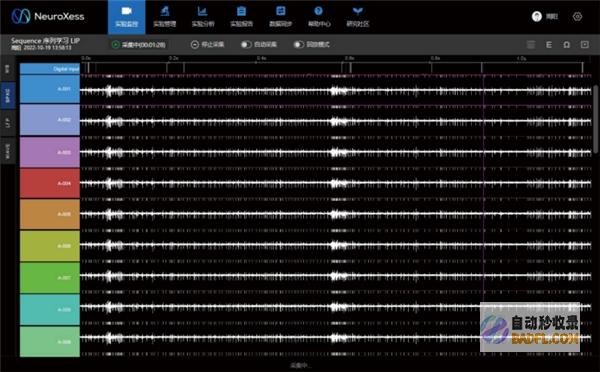Image resolution: width=600 pixels, height=372 pixels.
Task: Select the olive-yellow A-006 channel swatch
Action: click(50, 246)
